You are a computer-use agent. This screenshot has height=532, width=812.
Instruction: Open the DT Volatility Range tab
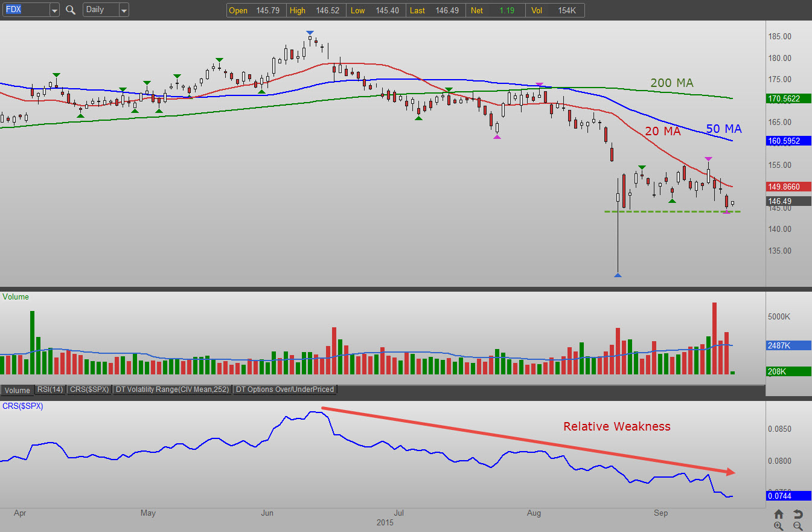pos(172,389)
